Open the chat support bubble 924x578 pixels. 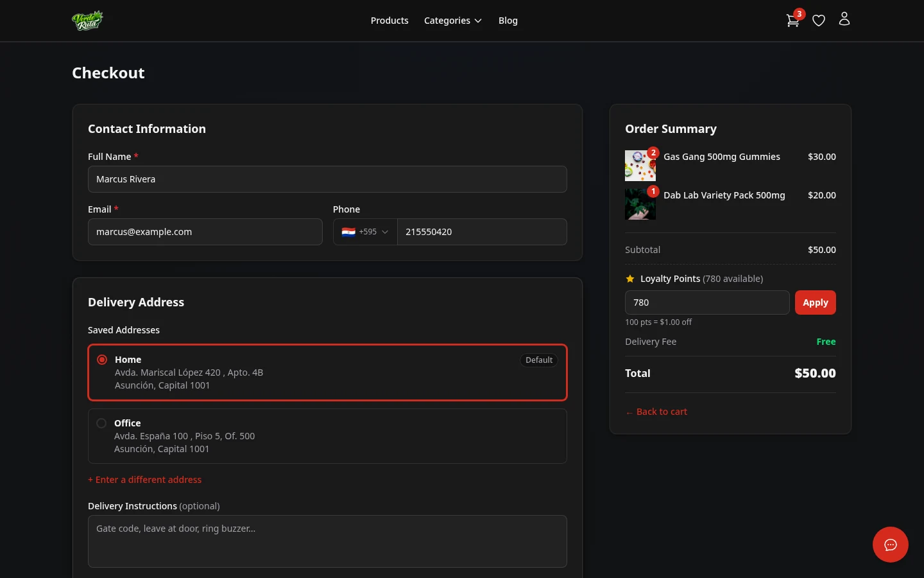click(x=891, y=545)
